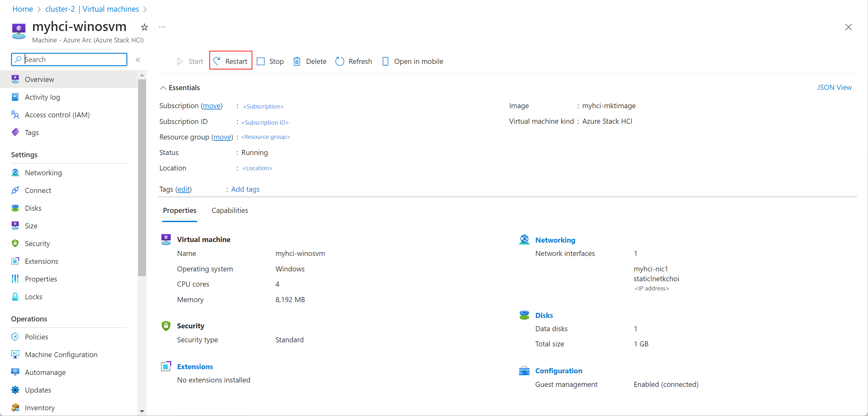Click the Stop button in the toolbar
This screenshot has width=868, height=416.
click(x=270, y=61)
